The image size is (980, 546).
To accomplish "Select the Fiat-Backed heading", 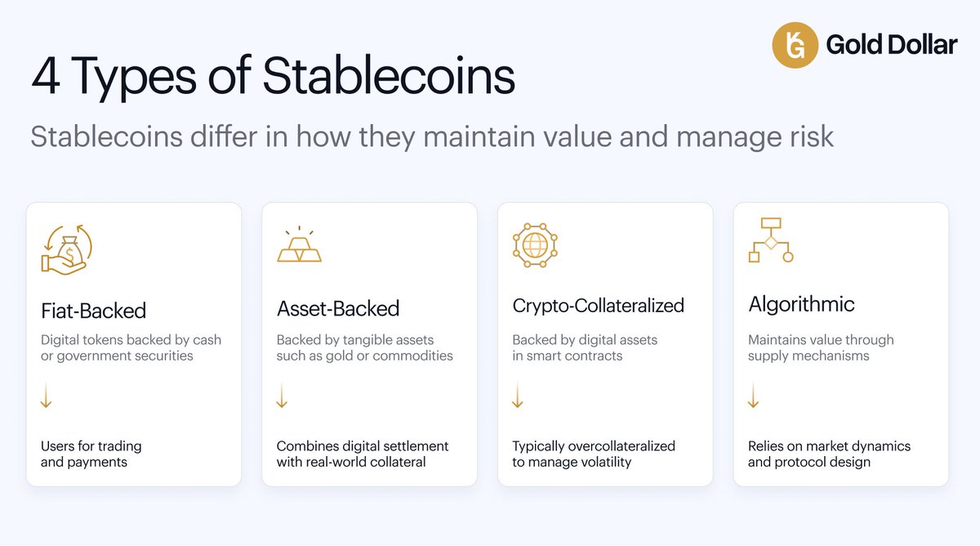I will click(93, 311).
